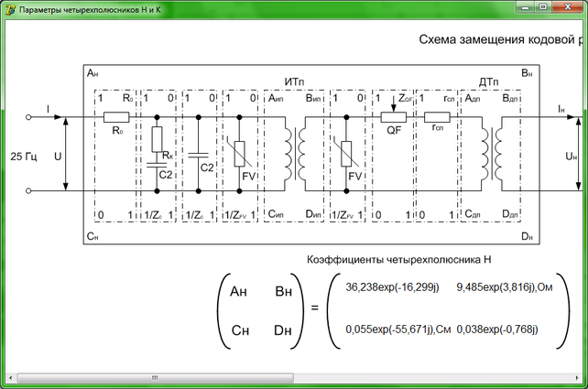Click the caption 'Коэффициенты четырехполюсника Н'
The image size is (588, 389).
[x=399, y=260]
